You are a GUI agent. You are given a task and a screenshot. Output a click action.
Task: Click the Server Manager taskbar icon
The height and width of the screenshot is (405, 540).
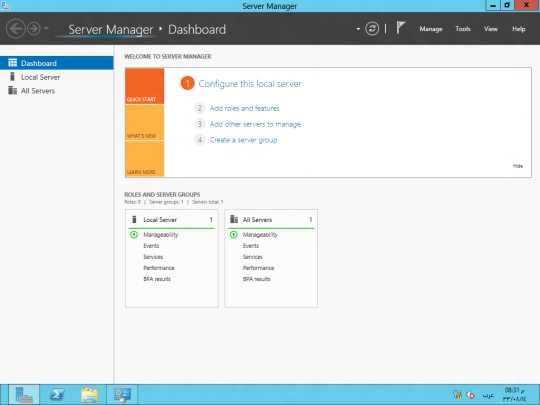24,395
